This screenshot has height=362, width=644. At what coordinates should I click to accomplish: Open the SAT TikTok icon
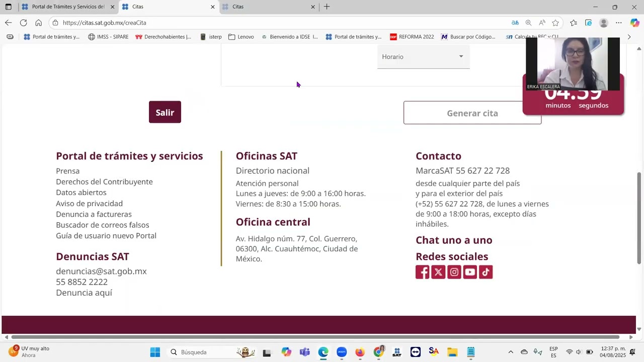coord(486,272)
